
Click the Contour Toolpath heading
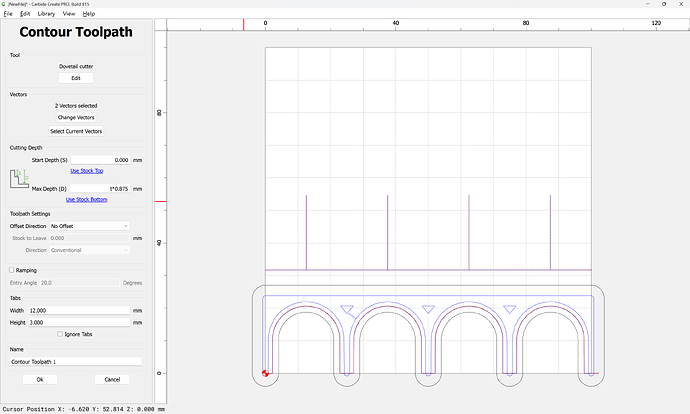pyautogui.click(x=76, y=32)
